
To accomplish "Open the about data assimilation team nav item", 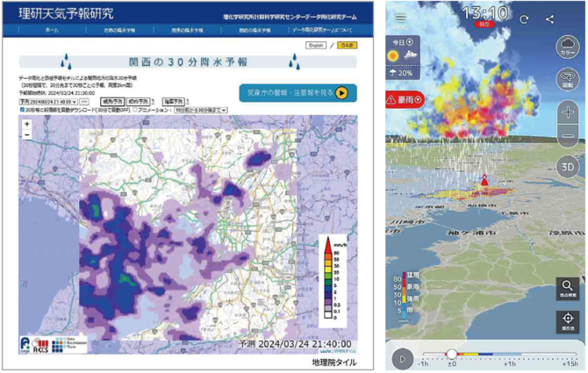I will [x=322, y=31].
